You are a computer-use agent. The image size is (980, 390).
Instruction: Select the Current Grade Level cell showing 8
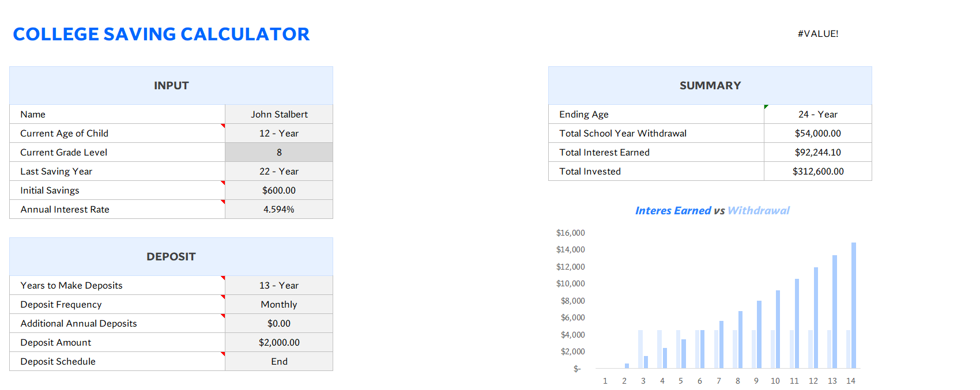click(279, 152)
